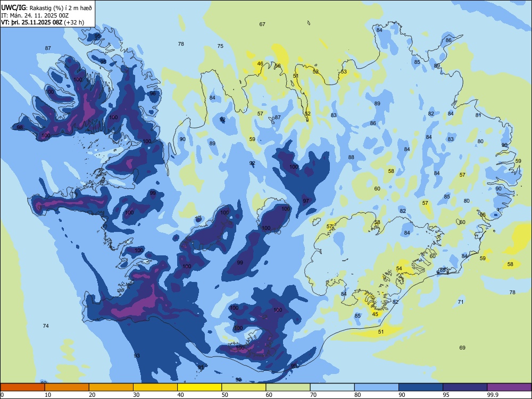Click the dark blue 90–95 legend swatch

pyautogui.click(x=421, y=387)
